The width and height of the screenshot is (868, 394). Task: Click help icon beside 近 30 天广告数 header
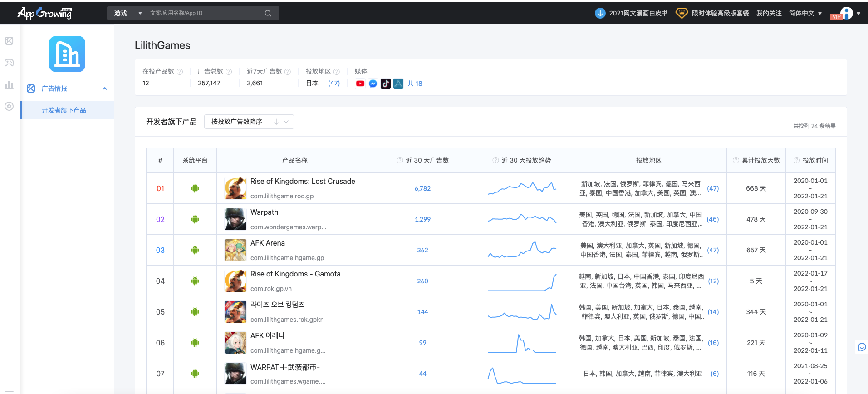tap(400, 160)
